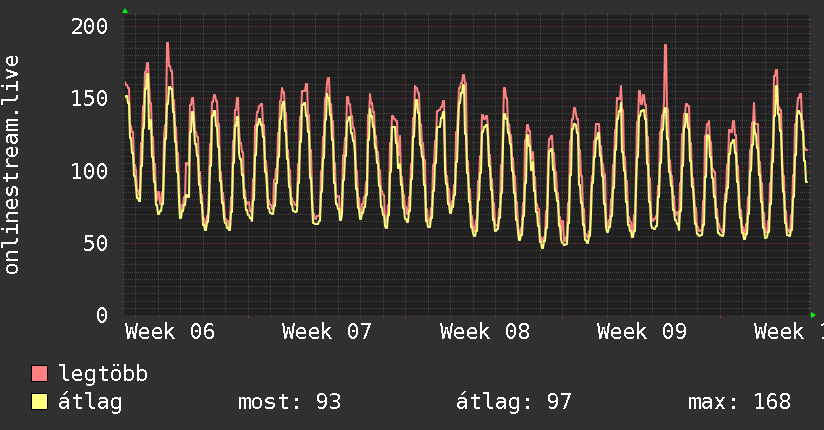The image size is (824, 430).
Task: Click the cut-off Week label at right edge
Action: click(788, 332)
